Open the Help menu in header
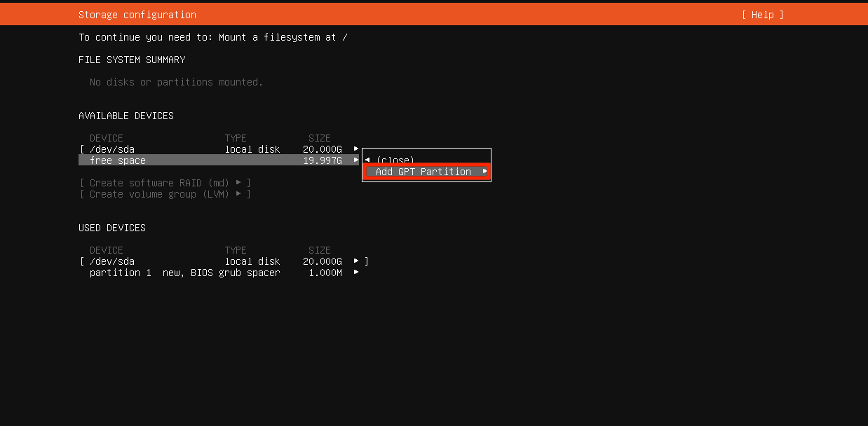Image resolution: width=868 pixels, height=426 pixels. click(x=762, y=15)
